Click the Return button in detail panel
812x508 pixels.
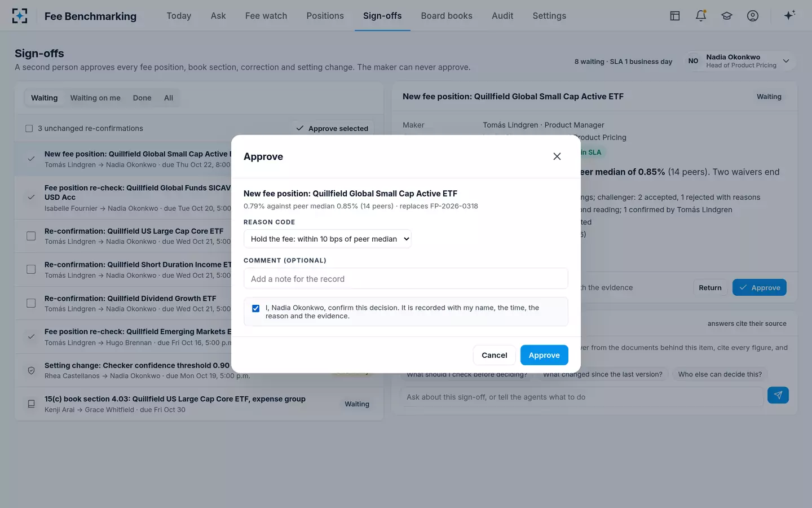tap(710, 287)
